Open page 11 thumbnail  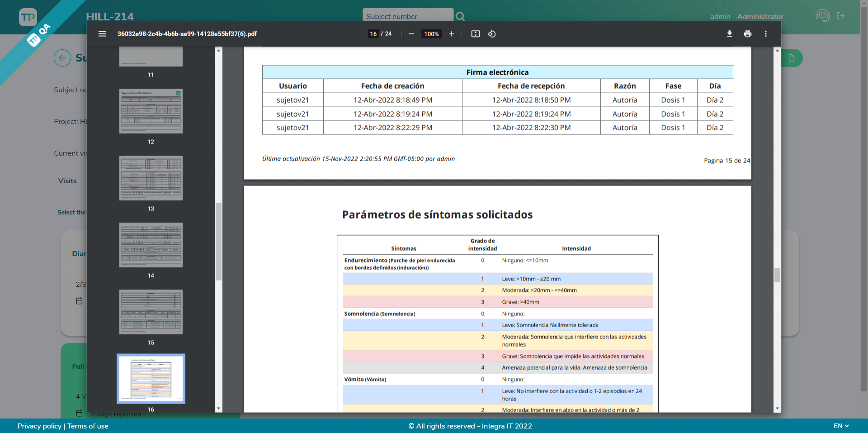151,57
